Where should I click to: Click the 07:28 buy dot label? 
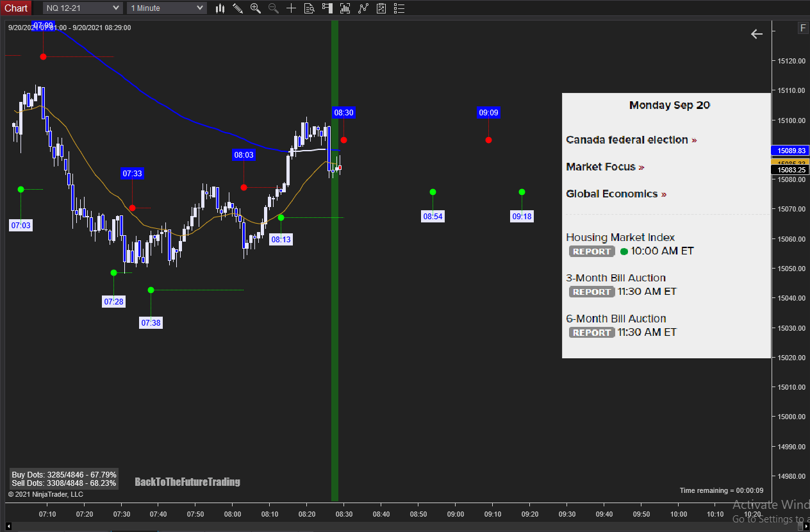pyautogui.click(x=113, y=302)
